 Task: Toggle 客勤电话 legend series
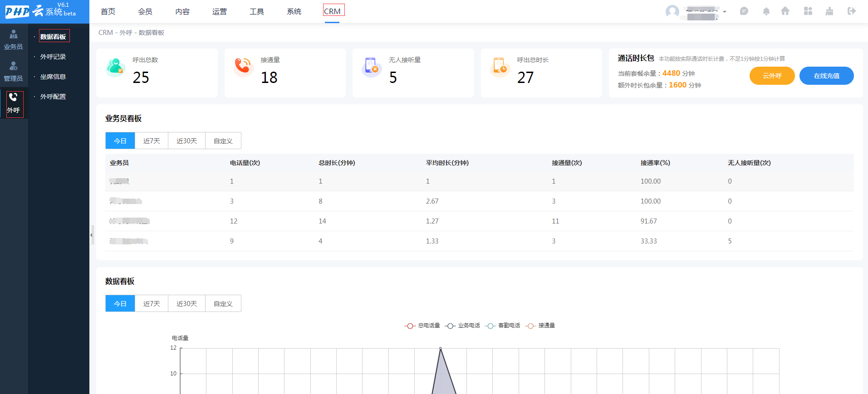coord(502,326)
